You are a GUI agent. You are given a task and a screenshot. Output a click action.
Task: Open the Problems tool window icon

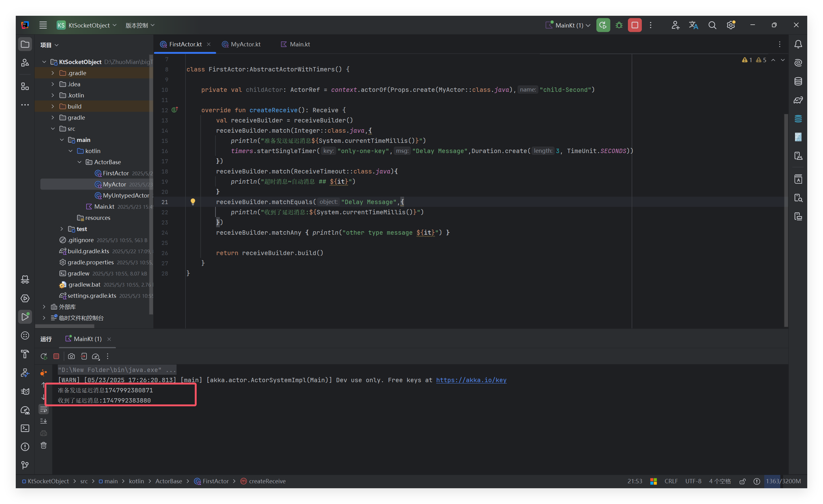pos(25,446)
